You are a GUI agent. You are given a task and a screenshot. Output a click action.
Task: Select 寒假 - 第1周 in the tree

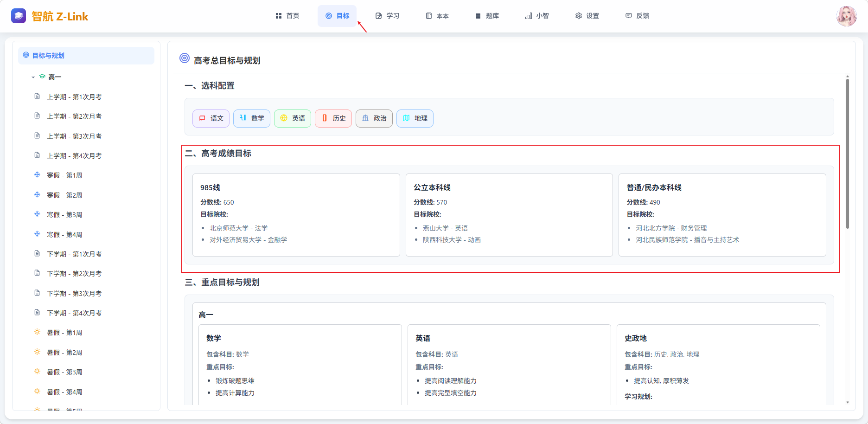coord(64,175)
